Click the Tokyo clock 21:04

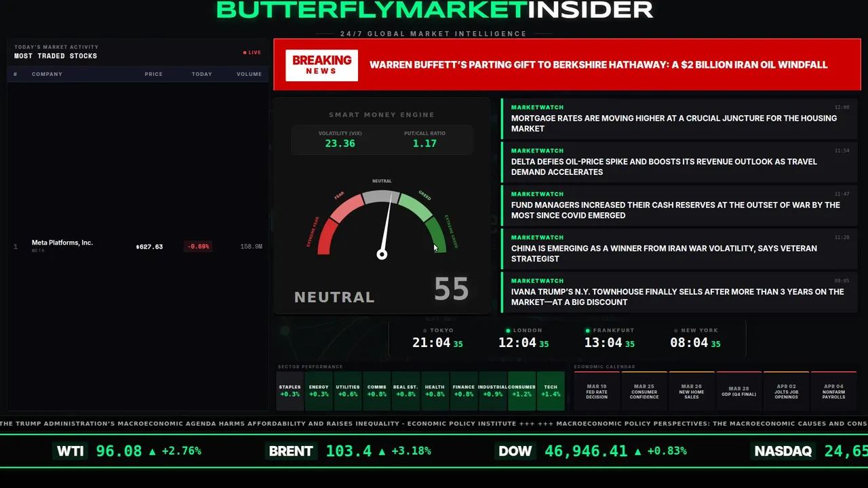click(431, 343)
